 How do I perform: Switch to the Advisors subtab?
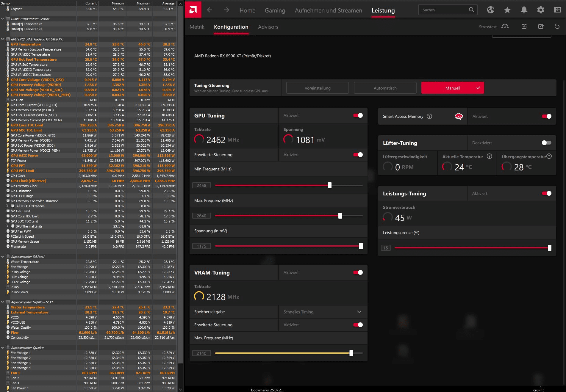coord(268,27)
